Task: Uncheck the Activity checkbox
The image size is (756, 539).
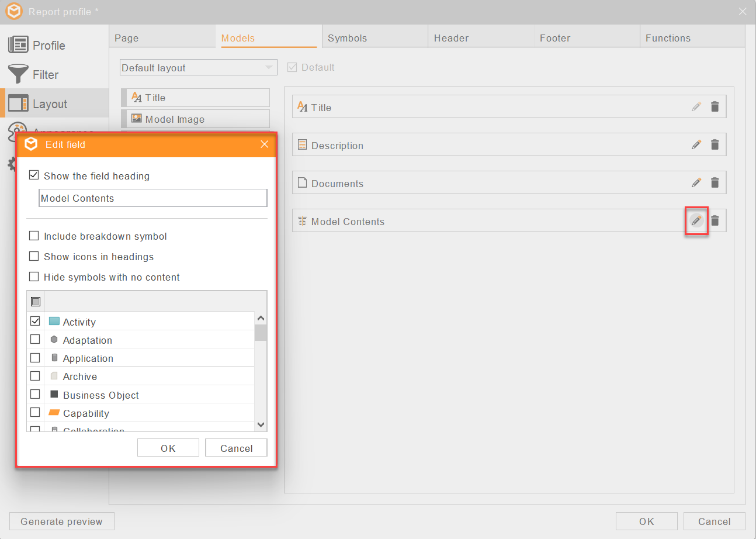Action: [35, 321]
